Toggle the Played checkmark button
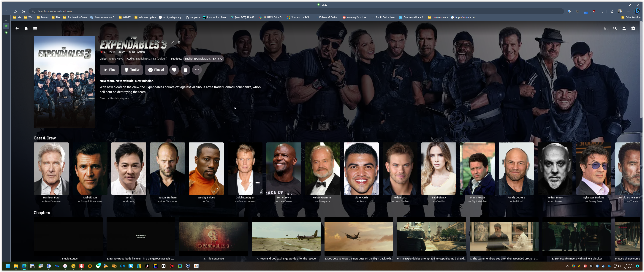The image size is (644, 272). tap(156, 70)
